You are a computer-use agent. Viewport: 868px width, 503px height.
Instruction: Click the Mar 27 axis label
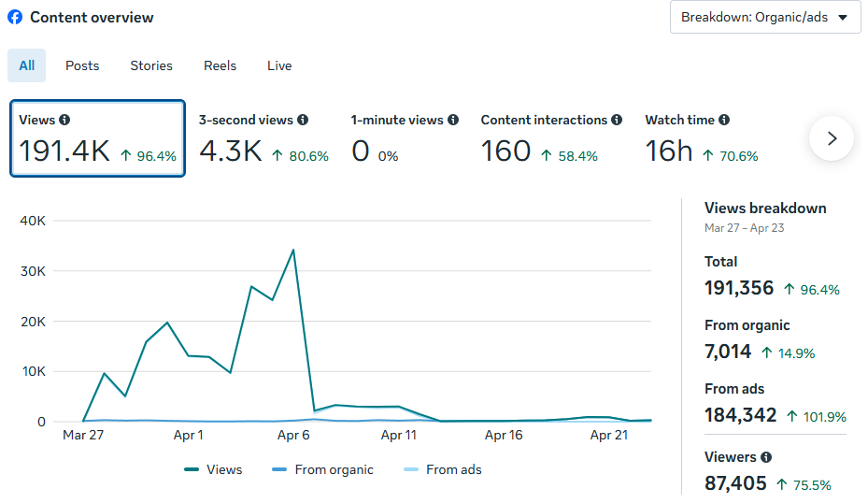click(83, 435)
